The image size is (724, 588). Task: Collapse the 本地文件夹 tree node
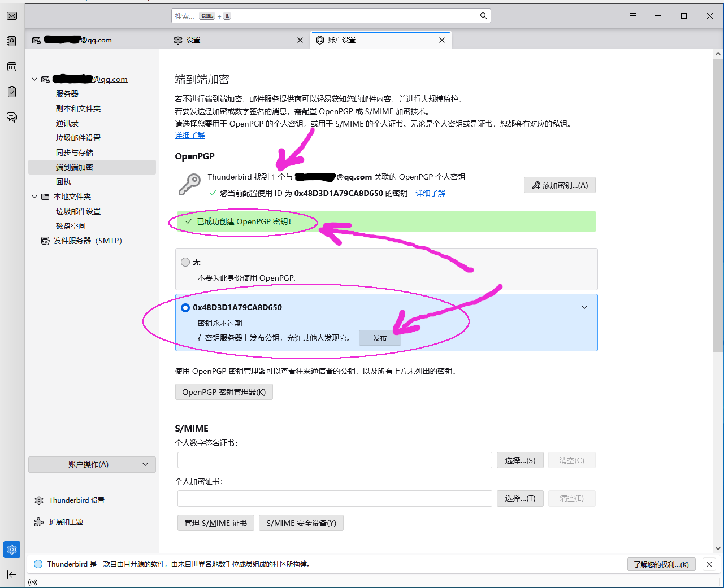click(34, 197)
